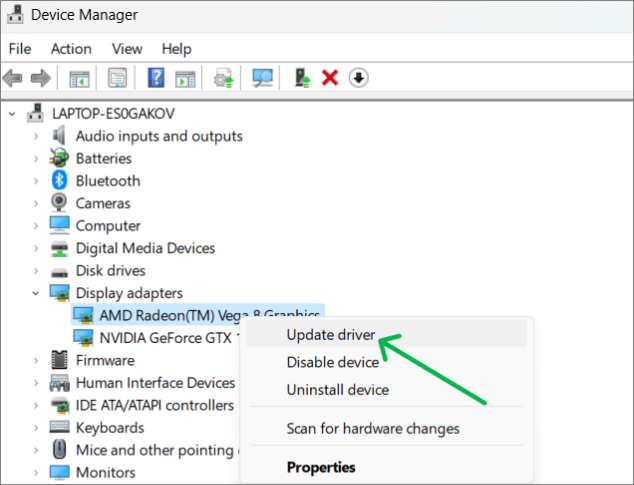Select Disable device in context menu

pyautogui.click(x=332, y=362)
